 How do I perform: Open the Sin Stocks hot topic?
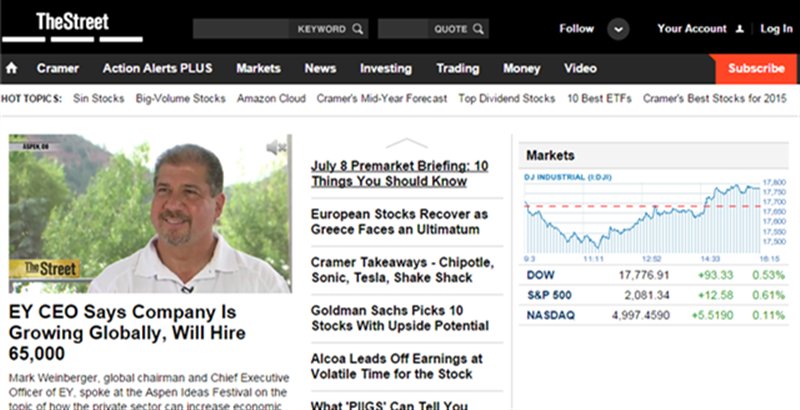(x=98, y=98)
